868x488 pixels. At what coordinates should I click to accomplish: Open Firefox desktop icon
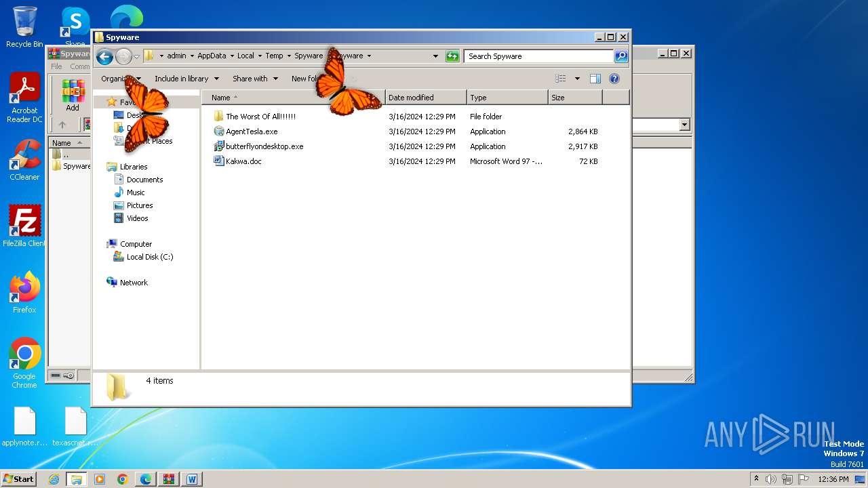(x=24, y=293)
